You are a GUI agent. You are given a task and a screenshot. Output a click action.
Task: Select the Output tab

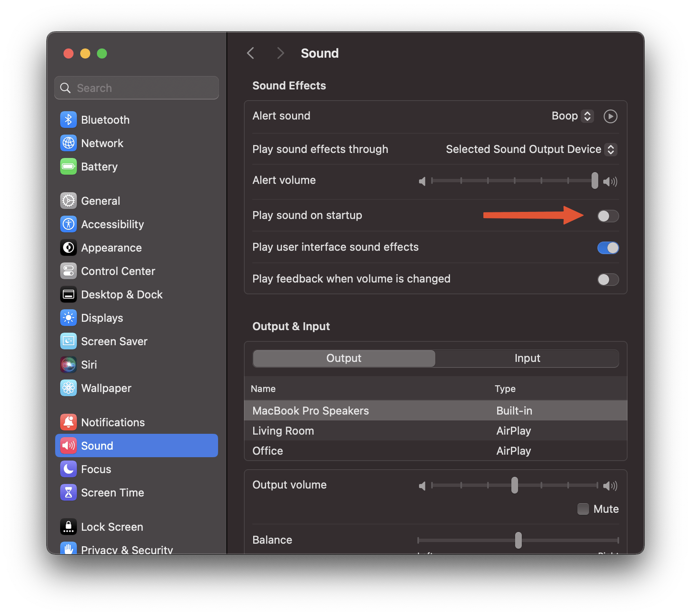point(344,359)
